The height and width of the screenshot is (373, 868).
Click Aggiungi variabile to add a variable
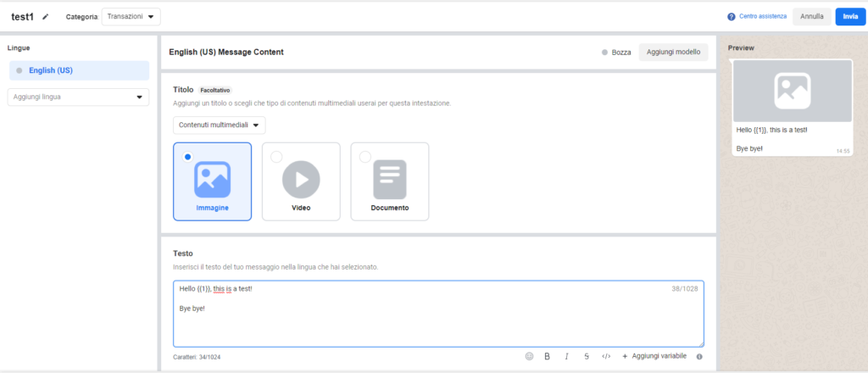[654, 356]
